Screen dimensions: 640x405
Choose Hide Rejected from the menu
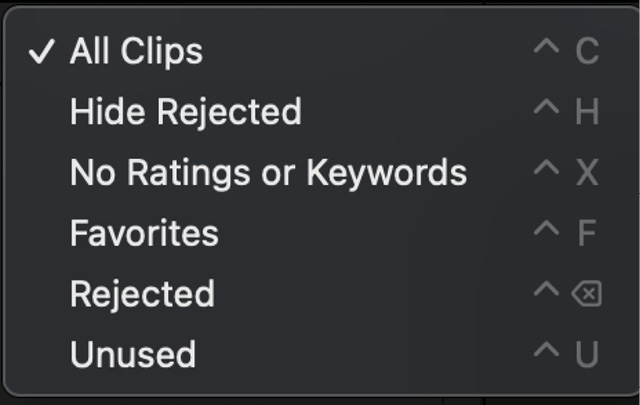click(185, 112)
